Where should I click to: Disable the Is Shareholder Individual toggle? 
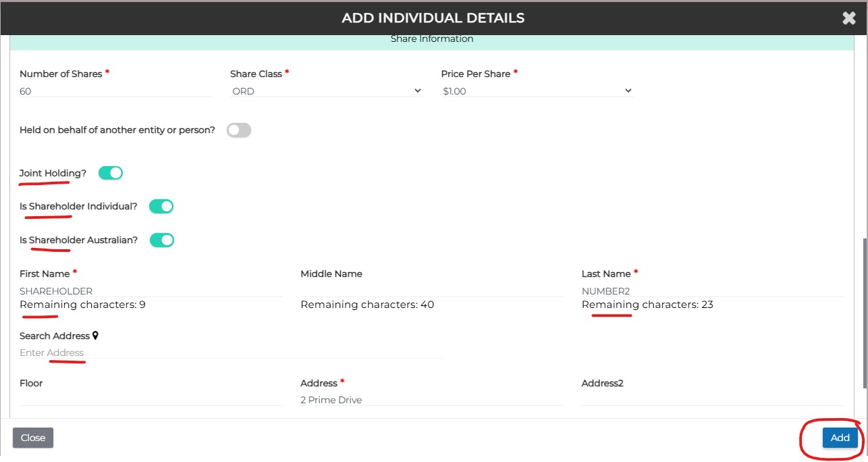pos(161,206)
